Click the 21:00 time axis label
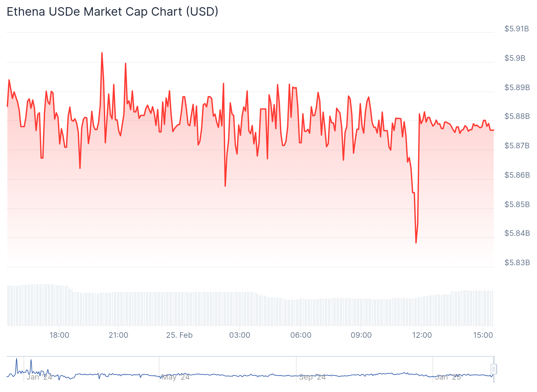This screenshot has height=392, width=537. 118,335
